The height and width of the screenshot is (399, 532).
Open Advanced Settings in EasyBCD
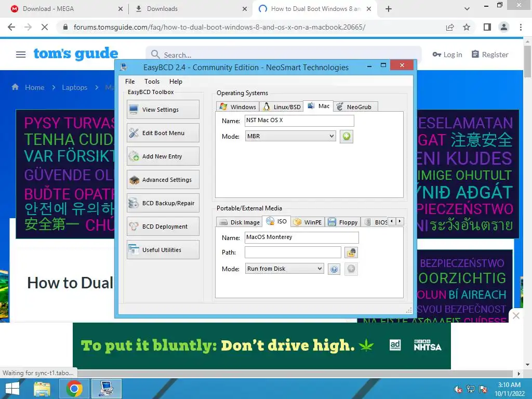(x=163, y=180)
